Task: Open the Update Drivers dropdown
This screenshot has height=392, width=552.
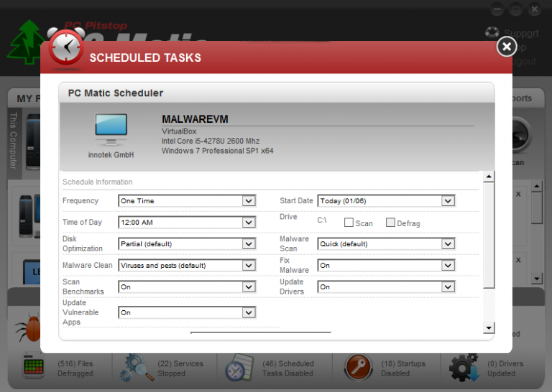Action: tap(386, 287)
